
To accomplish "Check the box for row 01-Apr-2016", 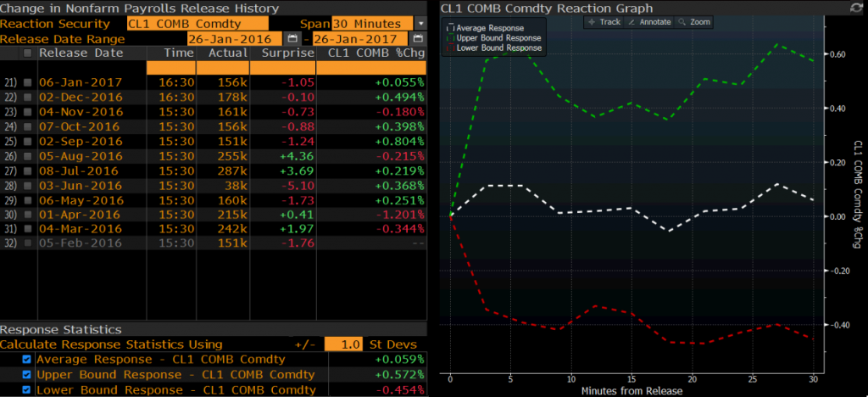I will (27, 215).
